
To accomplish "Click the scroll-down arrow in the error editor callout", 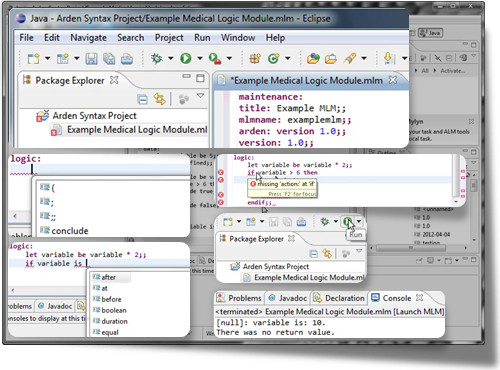I will (x=456, y=202).
